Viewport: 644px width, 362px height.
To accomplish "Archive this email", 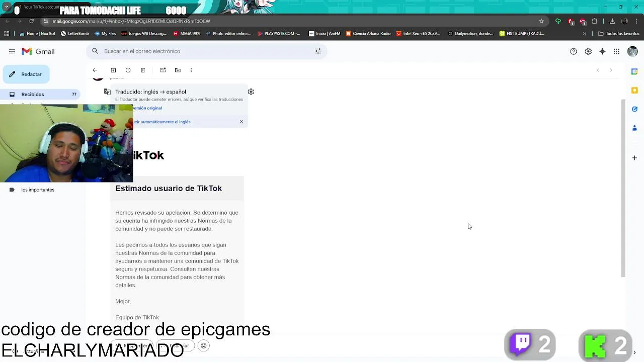I will tap(113, 70).
